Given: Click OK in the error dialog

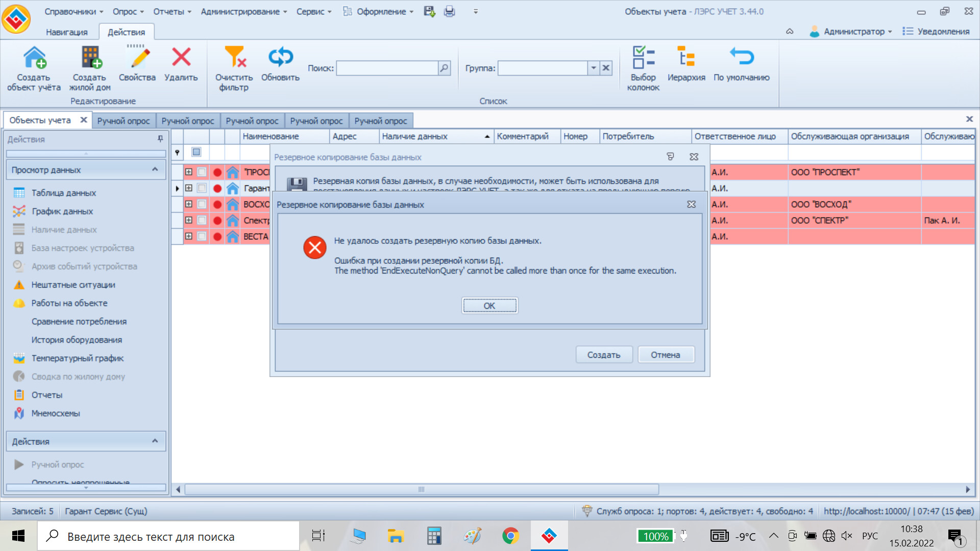Looking at the screenshot, I should tap(489, 306).
